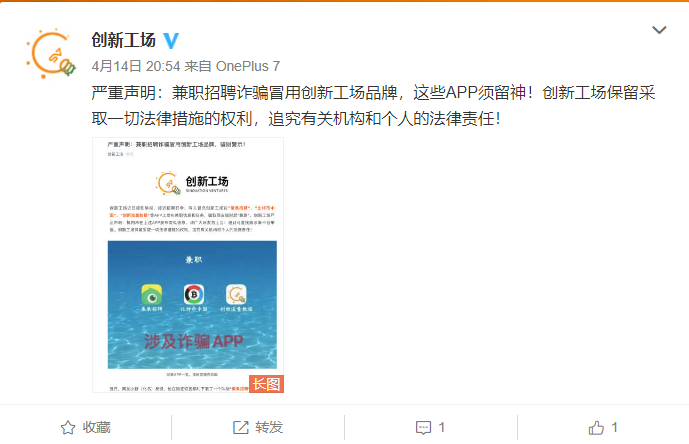Open the 创新工场 account name link

click(123, 40)
